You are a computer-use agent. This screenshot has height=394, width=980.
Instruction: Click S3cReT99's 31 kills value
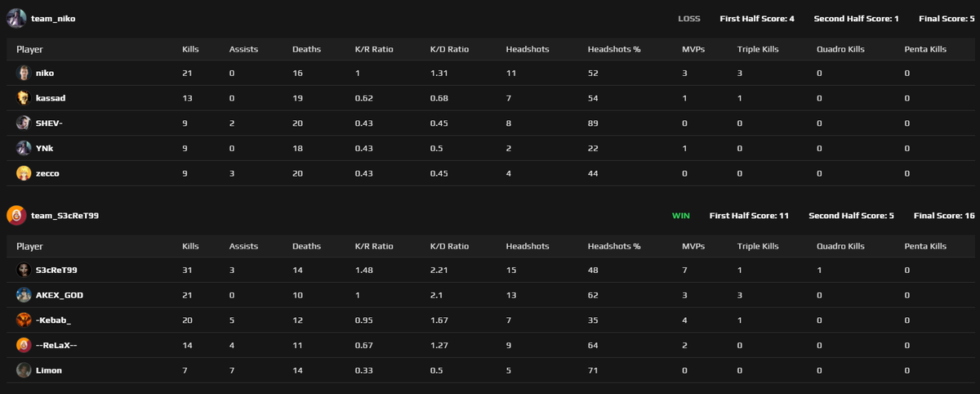click(186, 270)
